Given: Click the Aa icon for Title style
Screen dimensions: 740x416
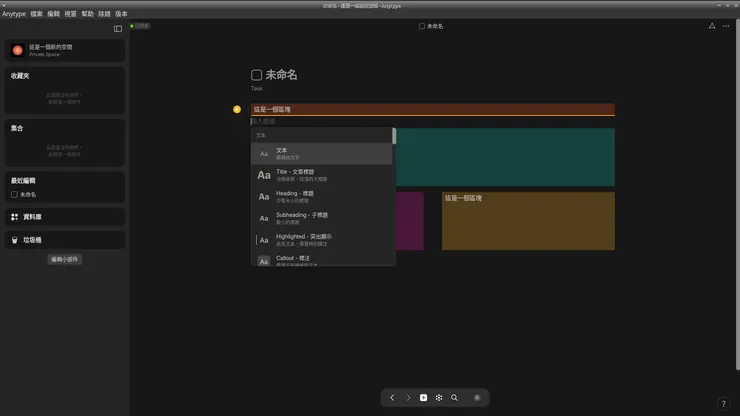Looking at the screenshot, I should tap(264, 175).
